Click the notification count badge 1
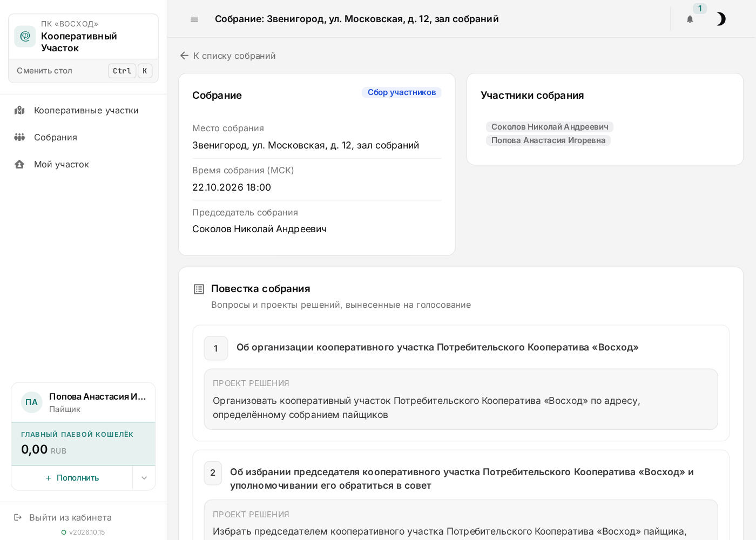The height and width of the screenshot is (540, 756). [700, 9]
